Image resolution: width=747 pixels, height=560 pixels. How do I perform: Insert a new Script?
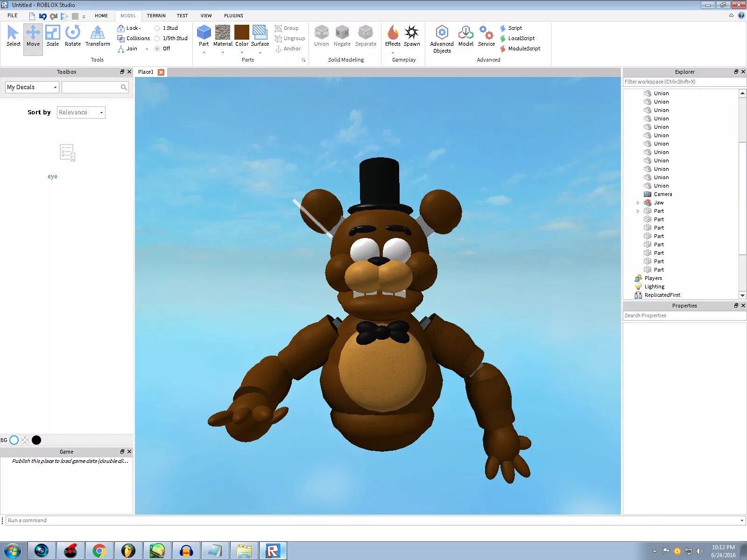coord(511,28)
